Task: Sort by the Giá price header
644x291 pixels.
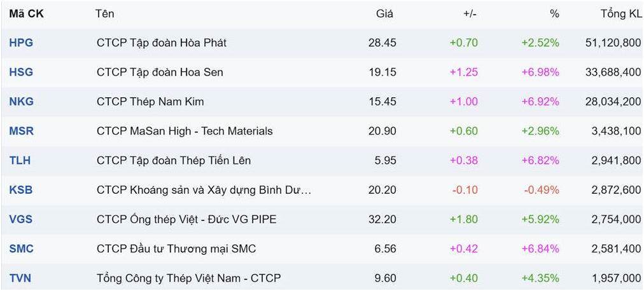Action: pos(385,14)
